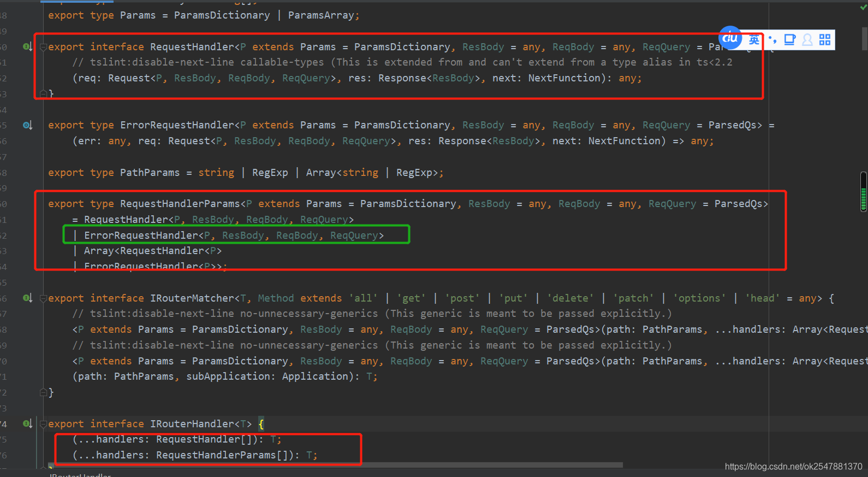Click the 'get' string literal

[x=412, y=298]
